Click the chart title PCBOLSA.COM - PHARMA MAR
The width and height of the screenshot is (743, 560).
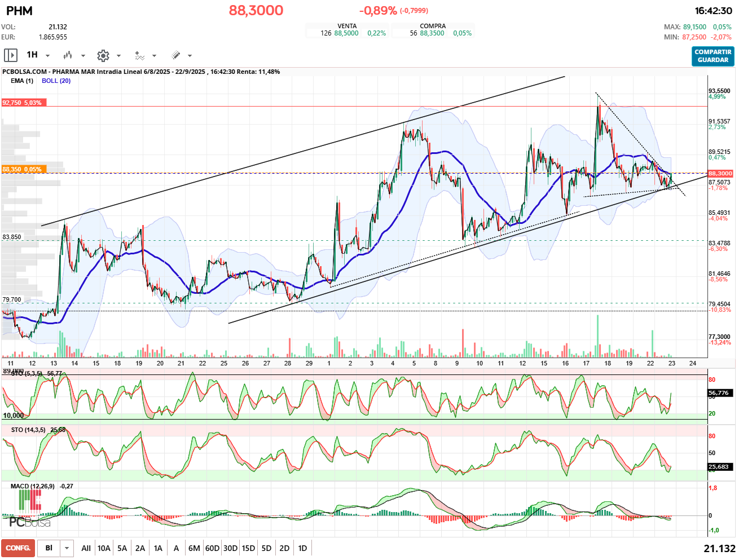coord(48,72)
